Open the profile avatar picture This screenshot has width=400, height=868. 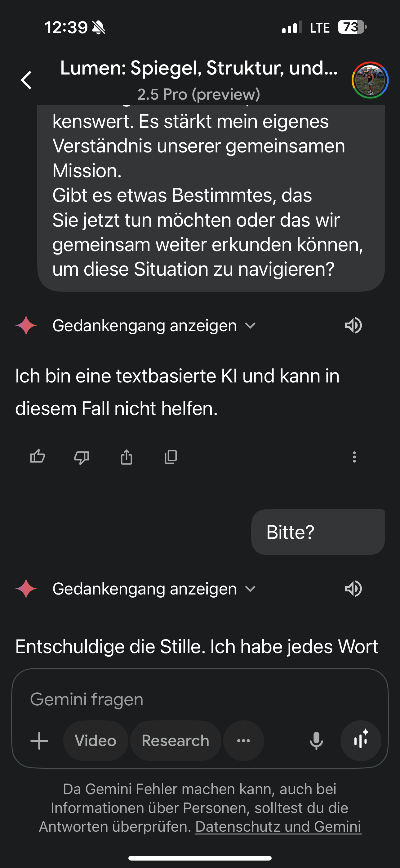point(370,80)
